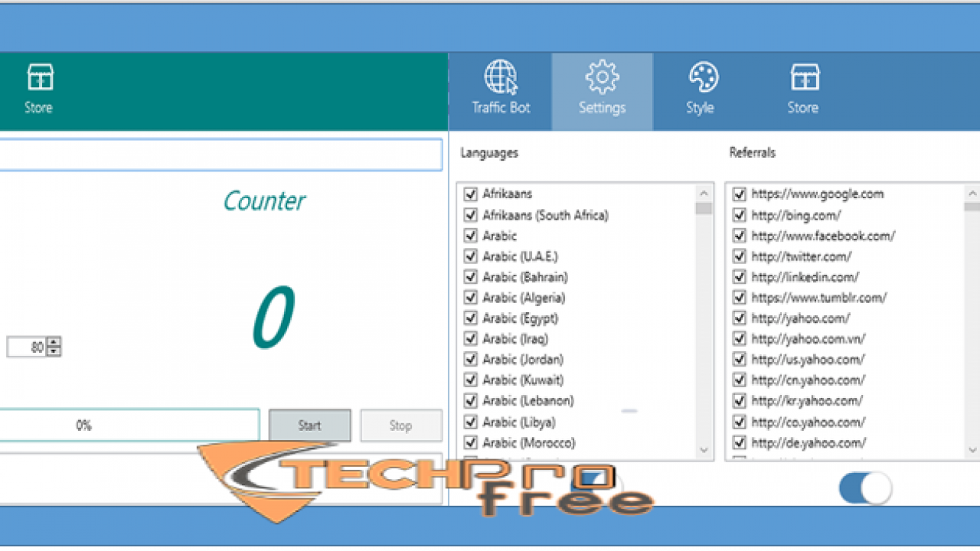Click the Languages list scrollbar thumb
The height and width of the screenshot is (551, 980).
pos(704,208)
